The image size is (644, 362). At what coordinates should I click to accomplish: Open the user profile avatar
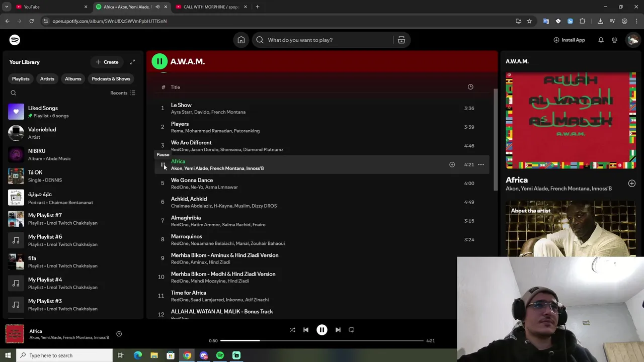pos(632,40)
